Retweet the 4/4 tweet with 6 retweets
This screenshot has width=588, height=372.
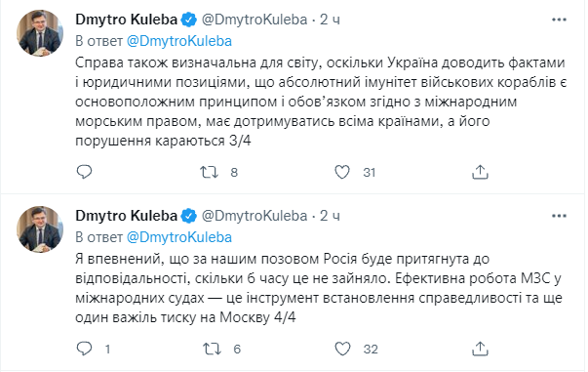tap(212, 350)
